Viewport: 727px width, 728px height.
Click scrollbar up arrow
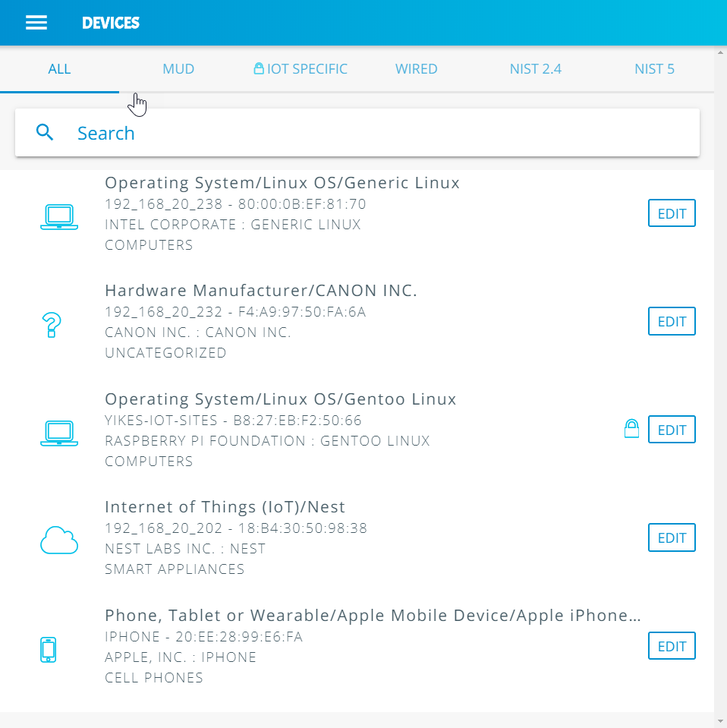(x=720, y=52)
